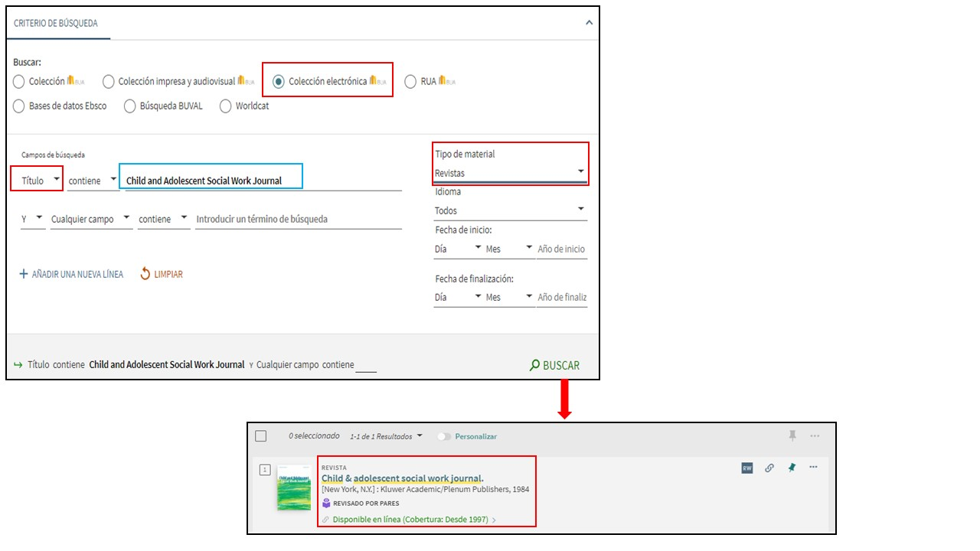Open the results header three-dot menu
980x551 pixels.
click(815, 435)
